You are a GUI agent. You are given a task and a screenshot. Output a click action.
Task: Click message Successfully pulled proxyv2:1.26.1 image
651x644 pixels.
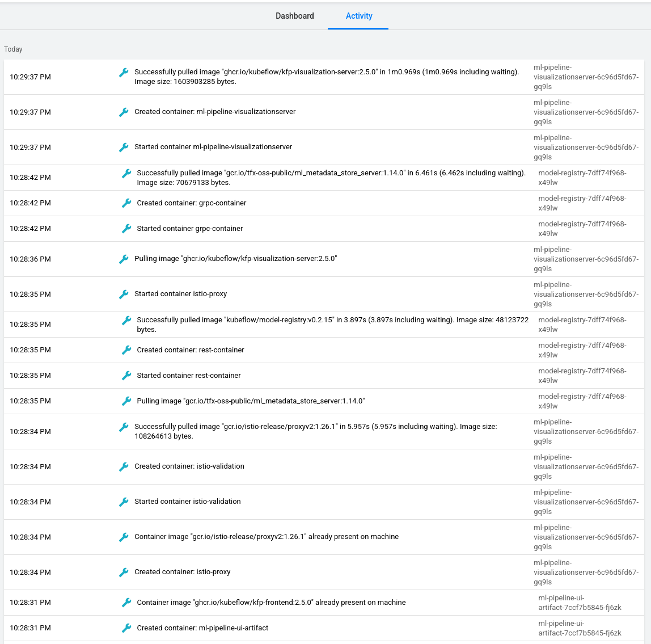pos(315,431)
